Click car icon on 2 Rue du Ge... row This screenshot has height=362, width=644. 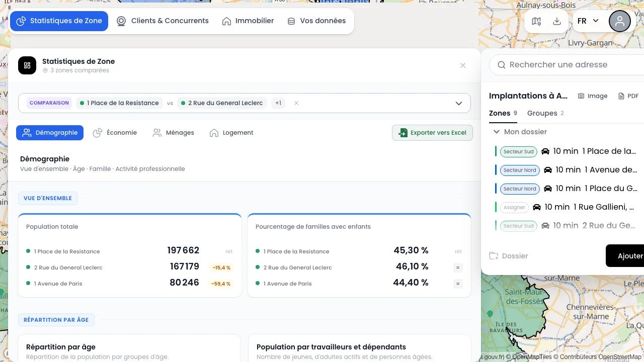tap(545, 226)
